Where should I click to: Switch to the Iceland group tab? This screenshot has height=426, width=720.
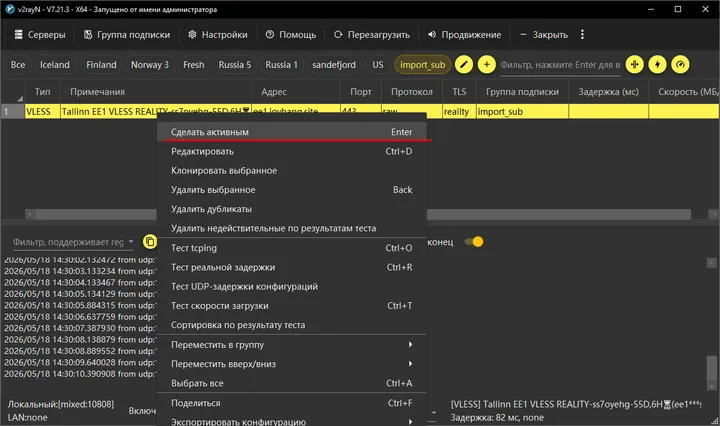pos(55,65)
